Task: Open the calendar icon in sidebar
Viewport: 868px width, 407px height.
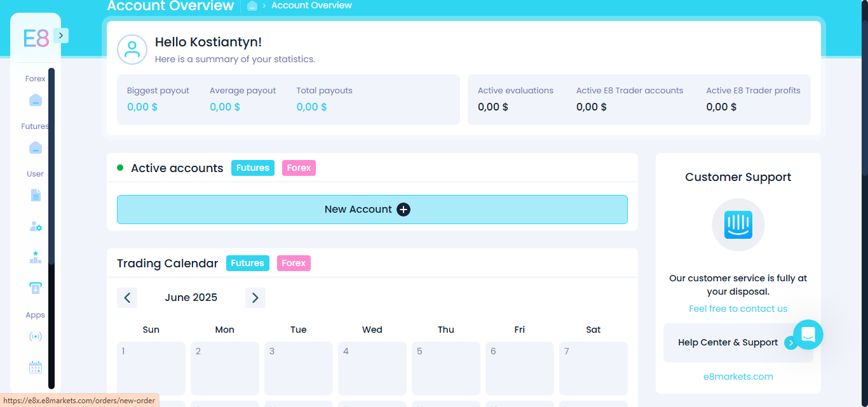Action: click(36, 368)
